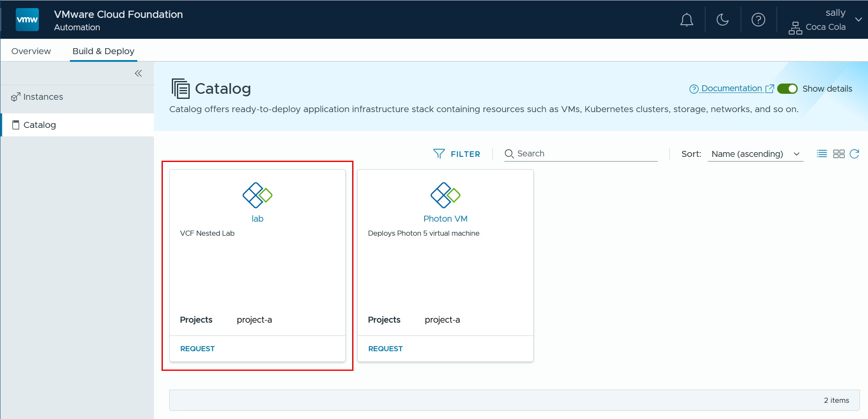
Task: Open the Photon VM item title
Action: (446, 219)
